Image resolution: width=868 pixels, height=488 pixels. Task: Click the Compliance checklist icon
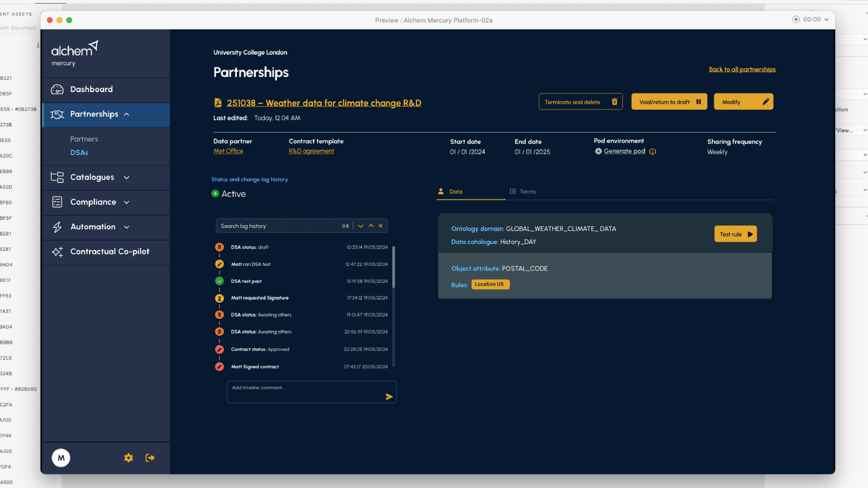click(x=57, y=202)
